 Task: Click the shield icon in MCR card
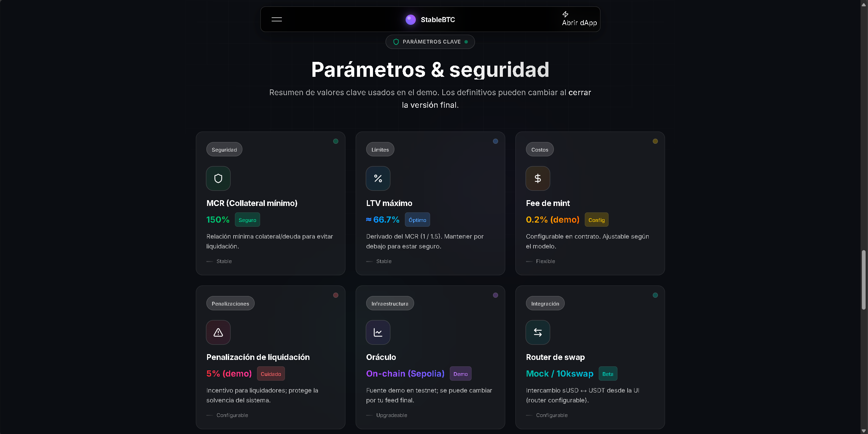point(218,178)
